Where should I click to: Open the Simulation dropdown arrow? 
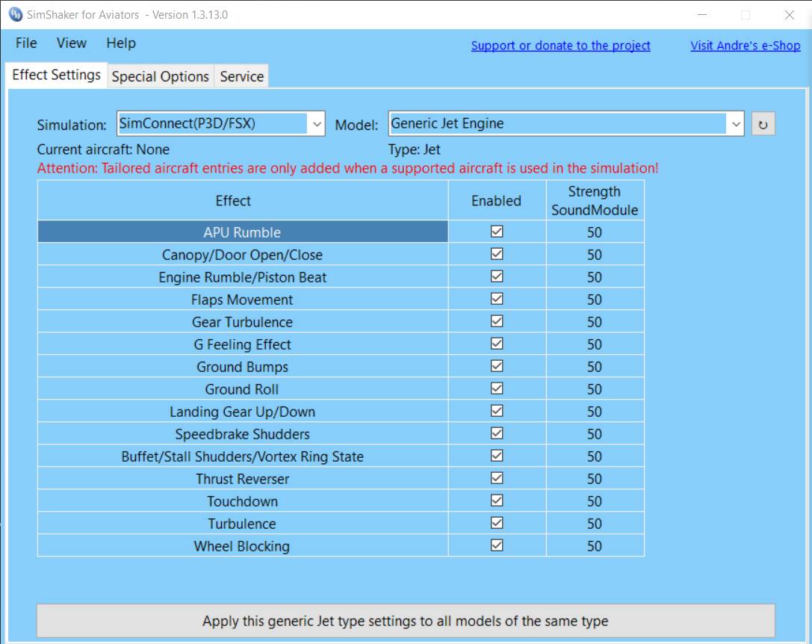[x=317, y=124]
